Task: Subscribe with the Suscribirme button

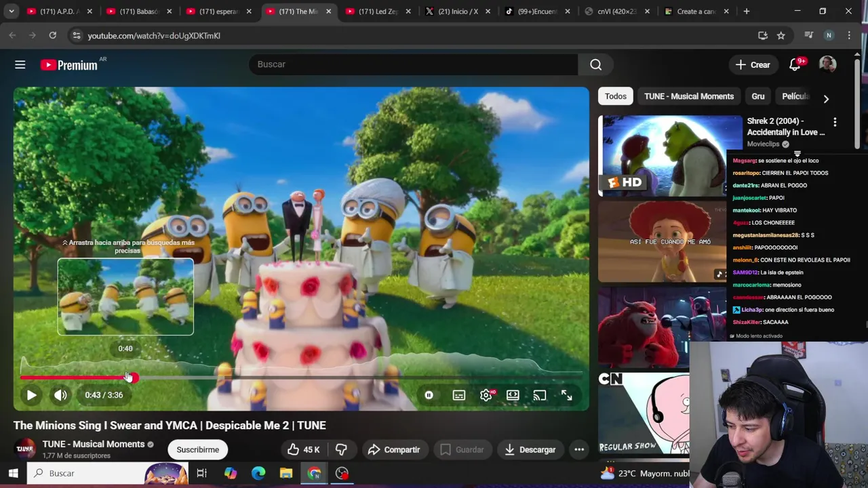Action: (x=198, y=449)
